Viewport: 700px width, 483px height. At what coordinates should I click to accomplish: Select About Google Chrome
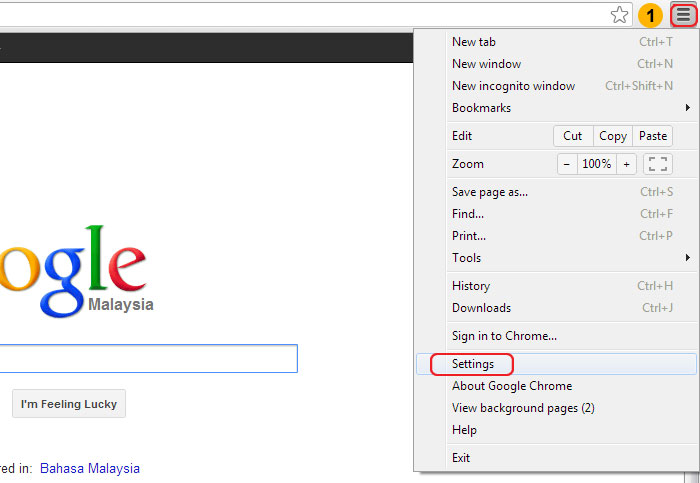coord(556,386)
